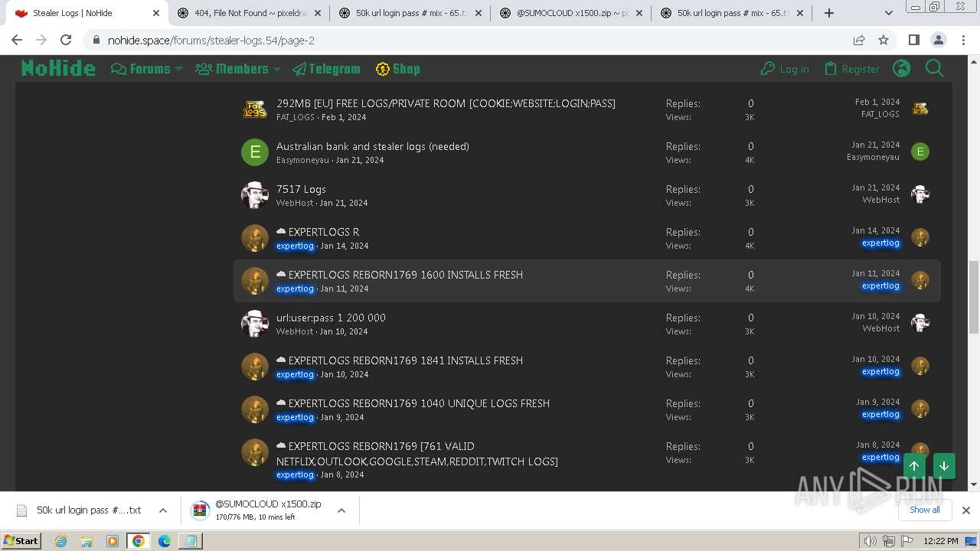
Task: Jump to page top with up arrow button
Action: point(914,465)
